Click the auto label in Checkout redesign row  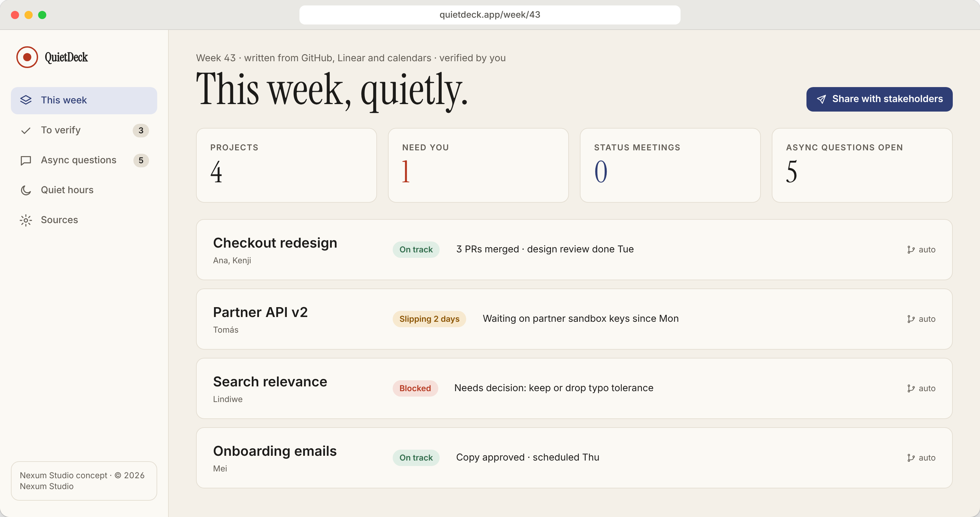tap(927, 250)
